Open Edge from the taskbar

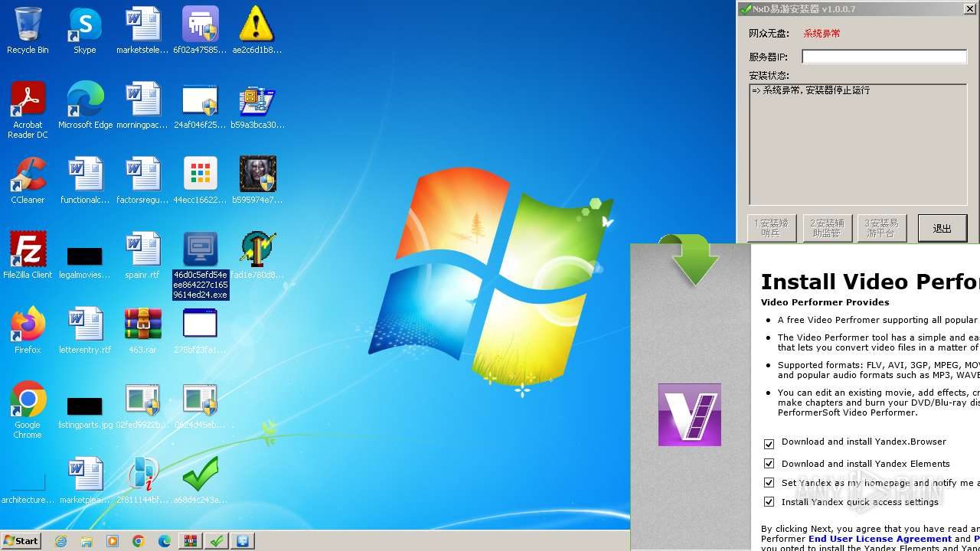click(x=164, y=541)
